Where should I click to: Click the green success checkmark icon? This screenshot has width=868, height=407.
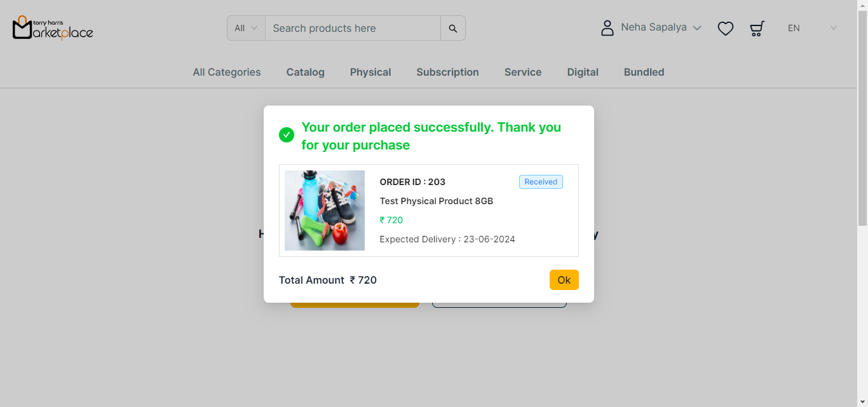[287, 135]
